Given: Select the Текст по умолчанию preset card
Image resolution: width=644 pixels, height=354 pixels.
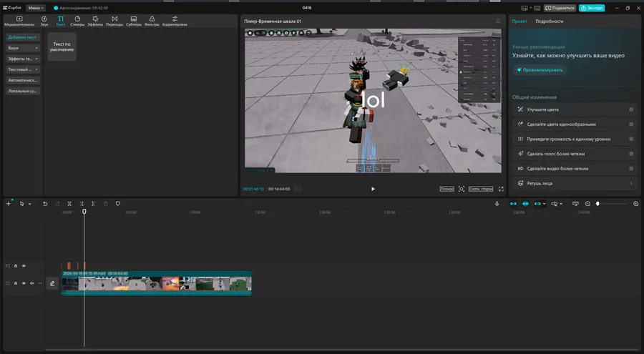Looking at the screenshot, I should pos(62,46).
